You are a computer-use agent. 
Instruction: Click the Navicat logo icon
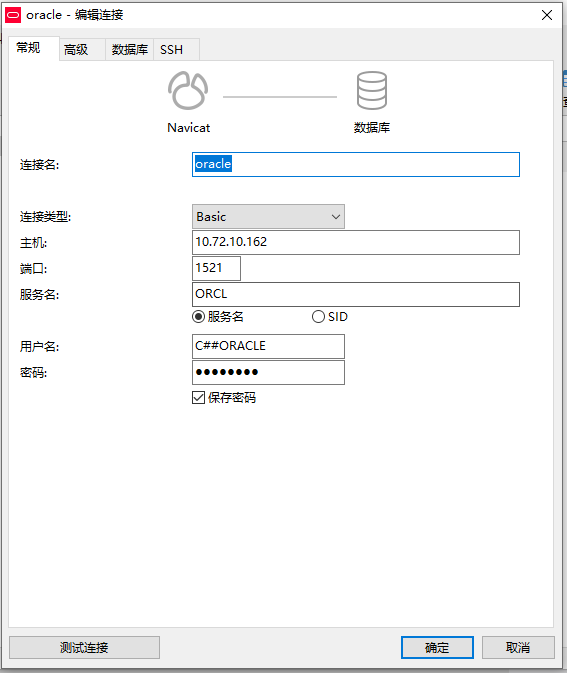click(188, 91)
